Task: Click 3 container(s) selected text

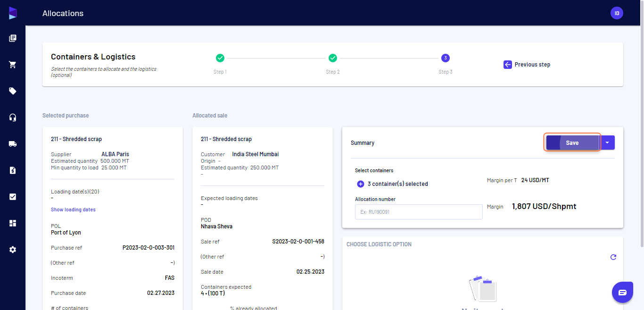Action: [398, 184]
